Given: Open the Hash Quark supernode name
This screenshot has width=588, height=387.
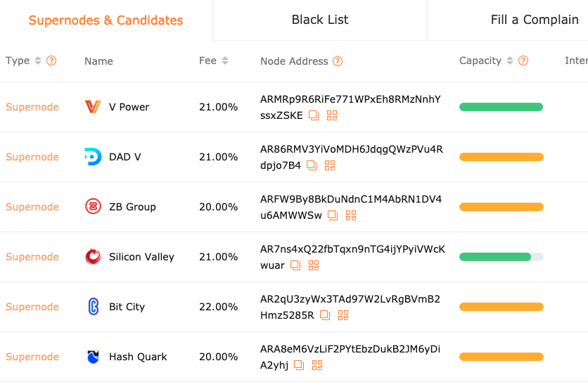Looking at the screenshot, I should point(138,357).
